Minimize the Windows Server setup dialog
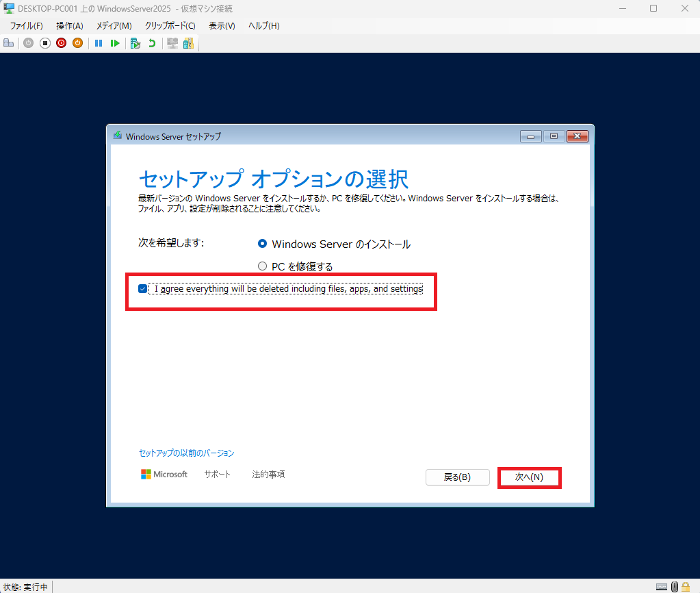 (531, 136)
